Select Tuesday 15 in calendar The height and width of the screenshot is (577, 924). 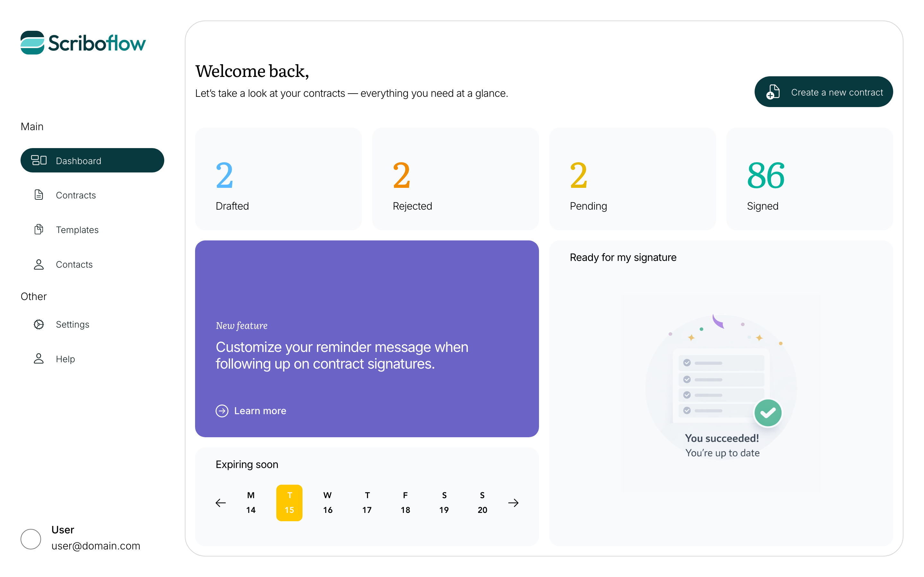pos(289,503)
